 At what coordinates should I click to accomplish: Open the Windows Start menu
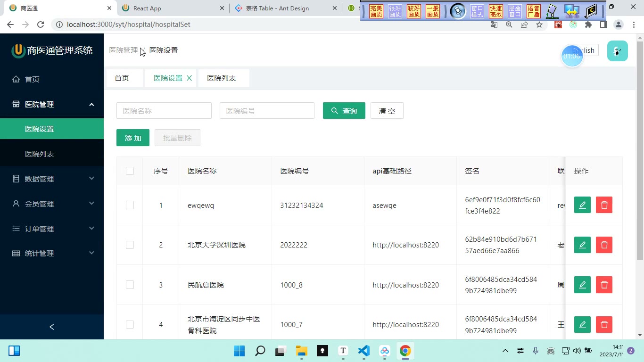tap(239, 351)
